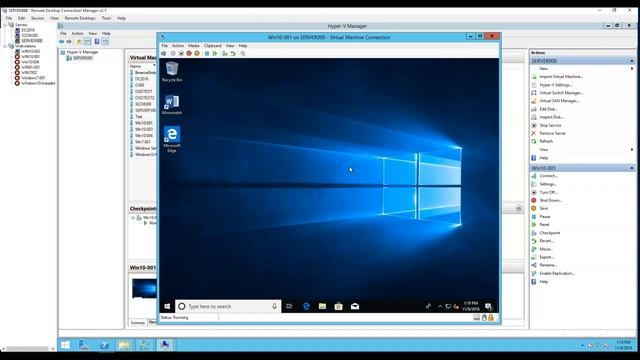Open Clipboard menu in VM connection window
Viewport: 640px width, 360px height.
(x=213, y=46)
